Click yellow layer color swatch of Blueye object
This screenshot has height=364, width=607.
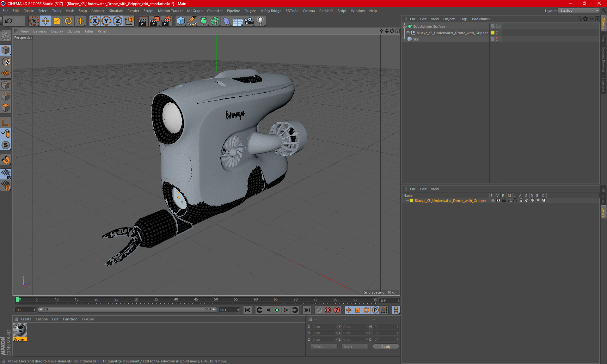coord(493,33)
